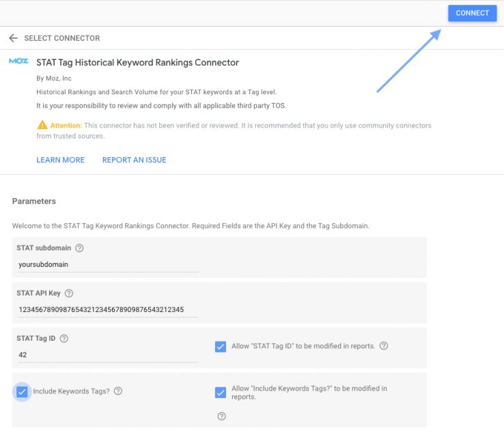Click SELECT CONNECTOR header text
The image size is (504, 435).
point(62,38)
